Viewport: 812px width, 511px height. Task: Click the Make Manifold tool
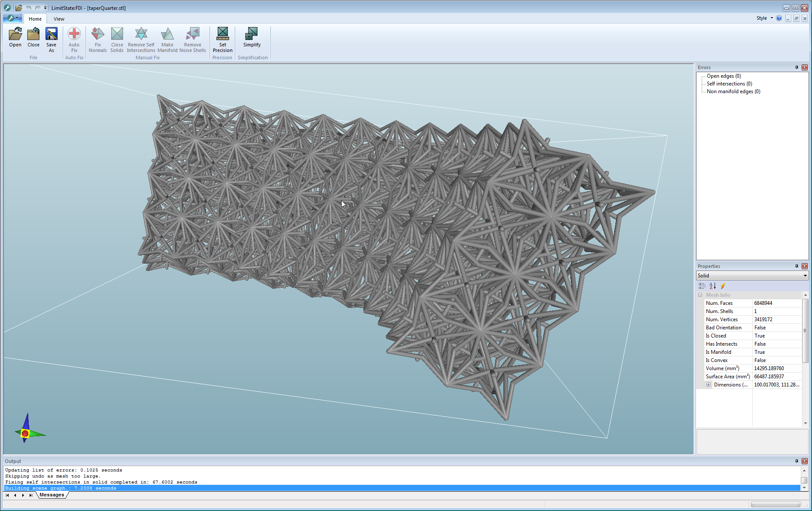167,40
